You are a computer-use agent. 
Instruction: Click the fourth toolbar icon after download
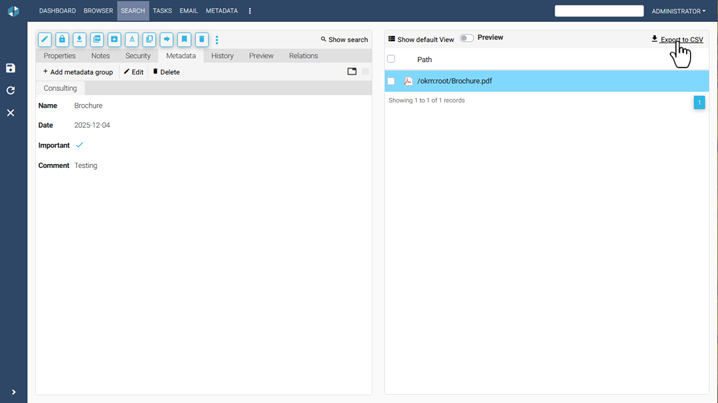(x=97, y=39)
